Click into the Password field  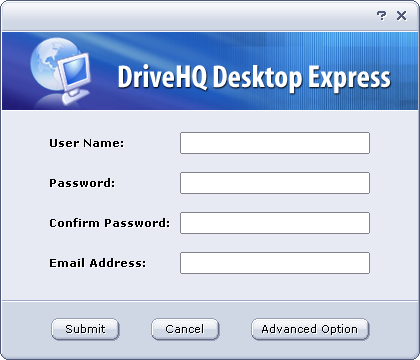pos(275,183)
